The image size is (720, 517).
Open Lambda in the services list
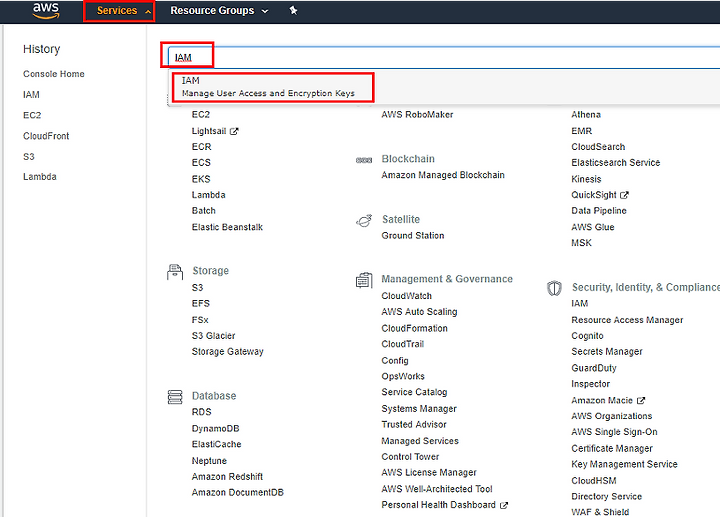tap(208, 195)
